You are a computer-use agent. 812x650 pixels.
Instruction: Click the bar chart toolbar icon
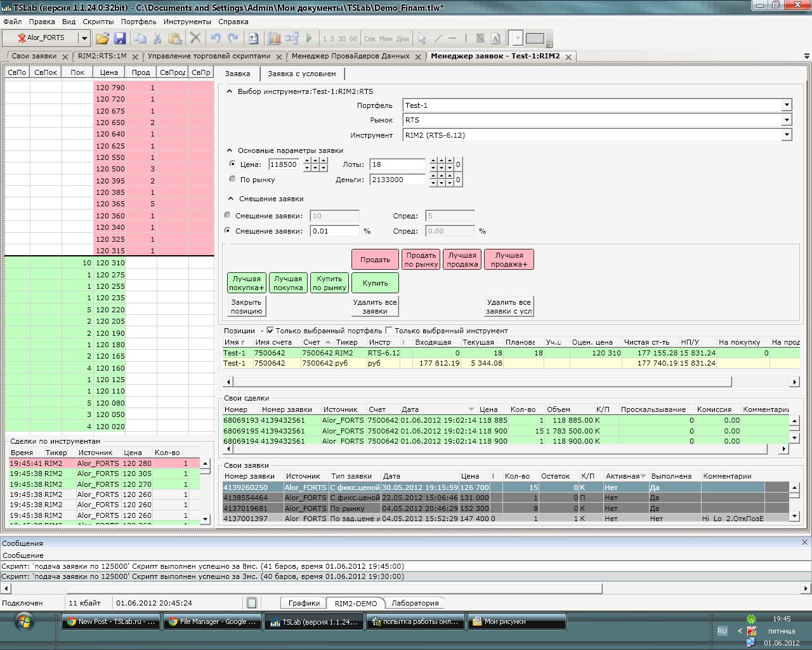tap(274, 38)
